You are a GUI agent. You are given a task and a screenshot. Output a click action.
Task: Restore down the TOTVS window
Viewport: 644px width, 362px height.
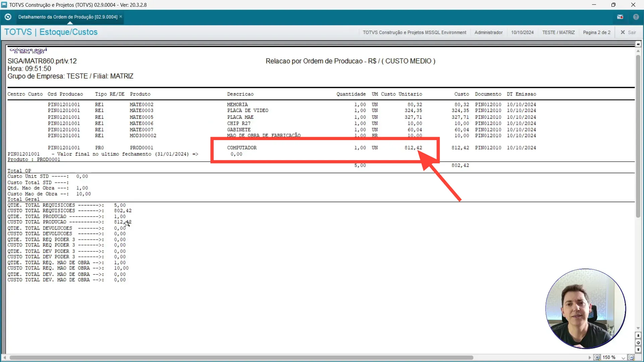tap(613, 5)
